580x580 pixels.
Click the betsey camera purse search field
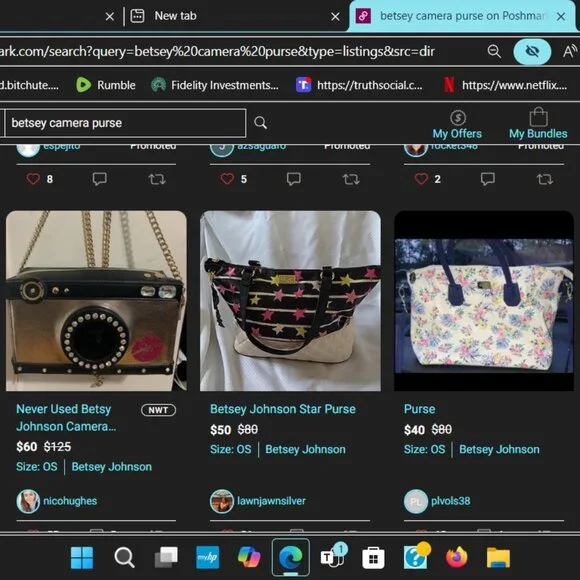125,123
